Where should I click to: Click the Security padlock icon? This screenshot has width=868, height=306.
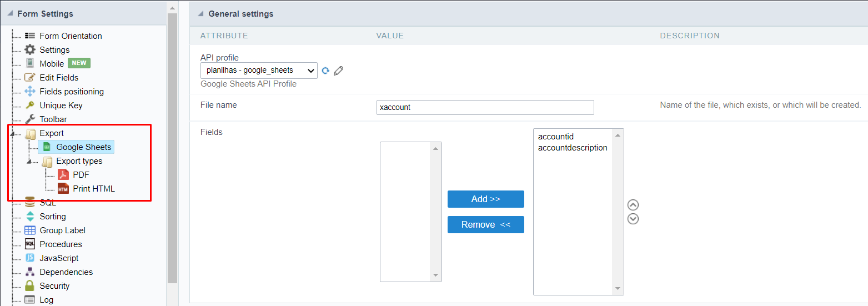(30, 286)
